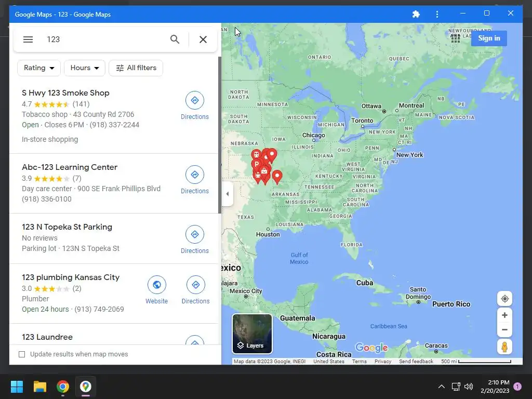532x399 pixels.
Task: Click the shopping bag map pin
Action: [264, 171]
